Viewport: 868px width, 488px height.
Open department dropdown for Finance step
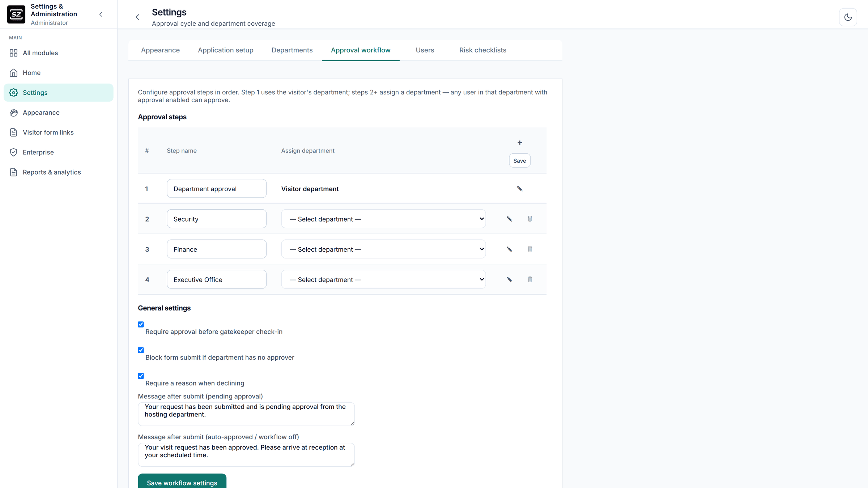(383, 249)
